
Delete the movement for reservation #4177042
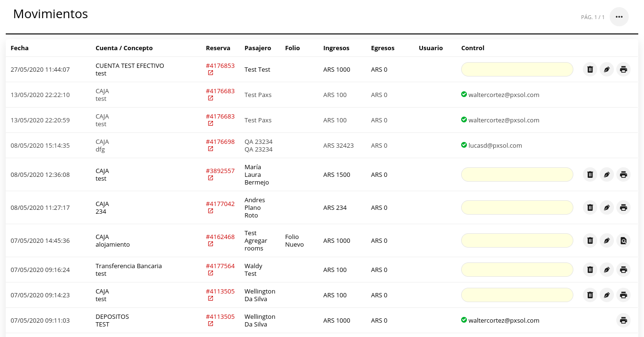[590, 207]
